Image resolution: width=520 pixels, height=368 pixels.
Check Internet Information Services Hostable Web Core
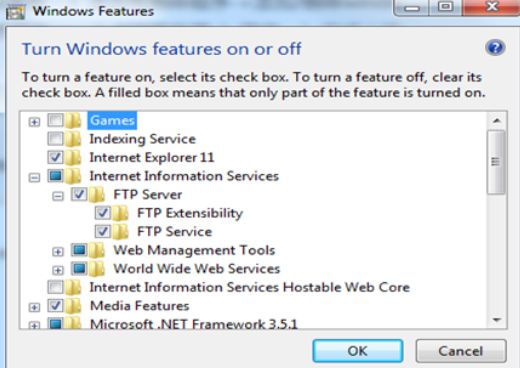pos(55,287)
